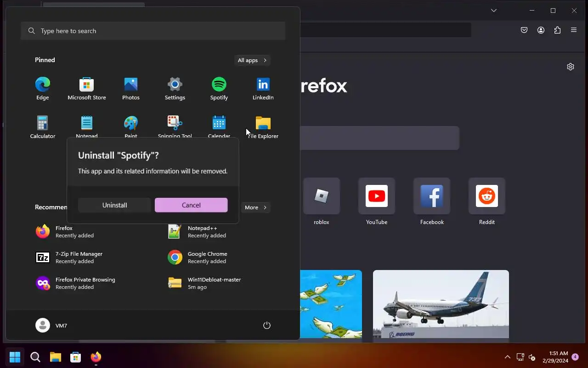The image size is (588, 368).
Task: Open the roblox shortcut in Firefox
Action: point(322,202)
